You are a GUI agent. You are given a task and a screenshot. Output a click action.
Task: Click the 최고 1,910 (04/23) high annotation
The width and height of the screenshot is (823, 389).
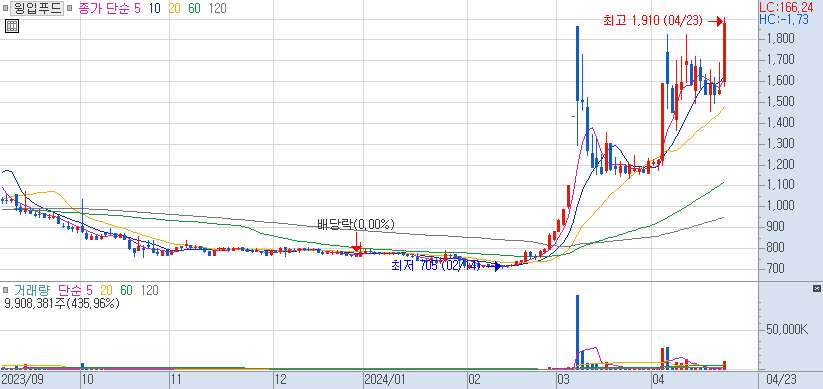coord(652,21)
